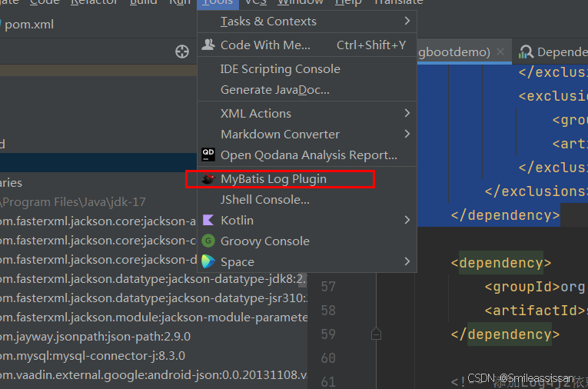The image size is (588, 389).
Task: Open JShell Console menu entry
Action: click(x=307, y=200)
